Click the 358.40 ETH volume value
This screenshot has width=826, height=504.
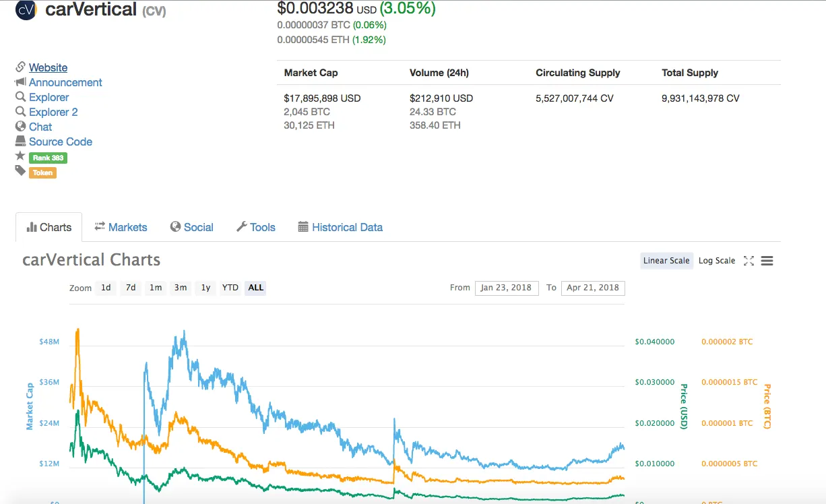coord(435,125)
